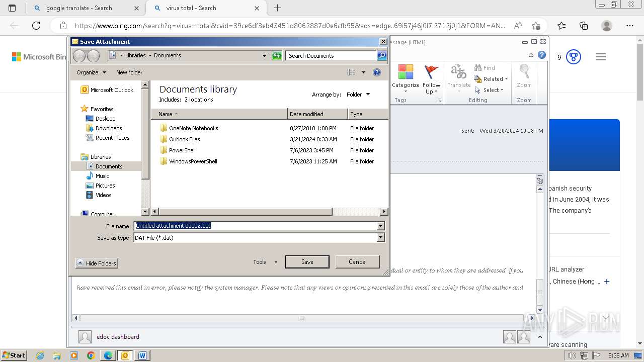Click the browser refresh icon
Viewport: 644px width, 362px height.
click(x=36, y=26)
